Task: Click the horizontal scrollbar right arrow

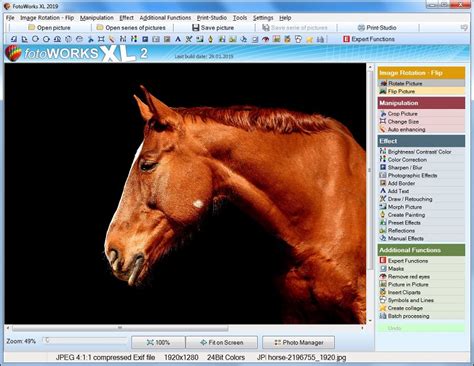Action: pyautogui.click(x=363, y=328)
